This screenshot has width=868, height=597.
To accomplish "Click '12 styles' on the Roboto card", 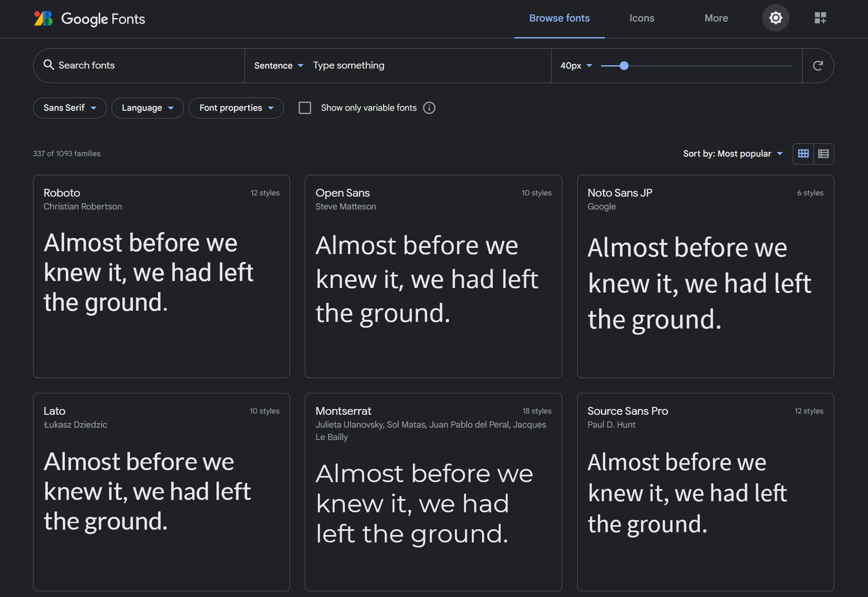I will (x=265, y=193).
